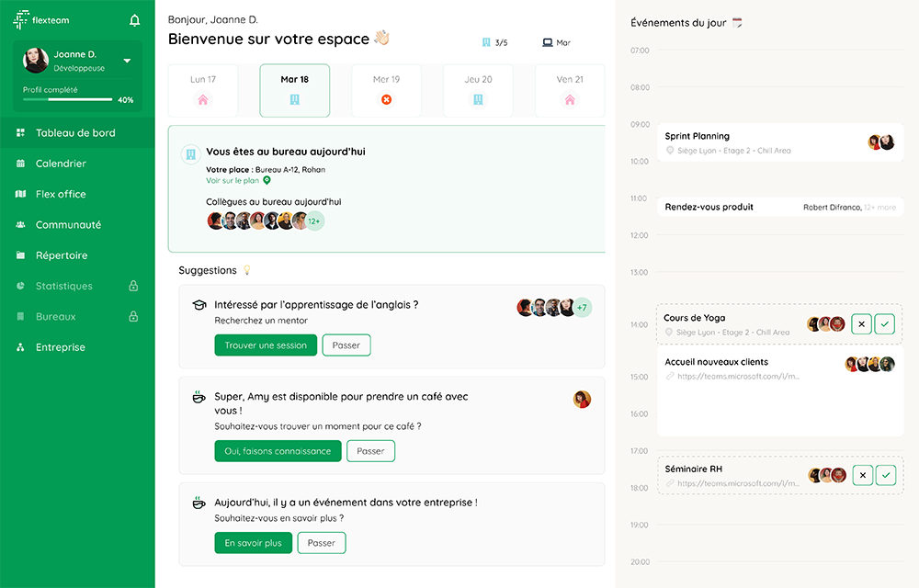Click the graduation cap suggestion icon
The width and height of the screenshot is (919, 588).
[199, 305]
